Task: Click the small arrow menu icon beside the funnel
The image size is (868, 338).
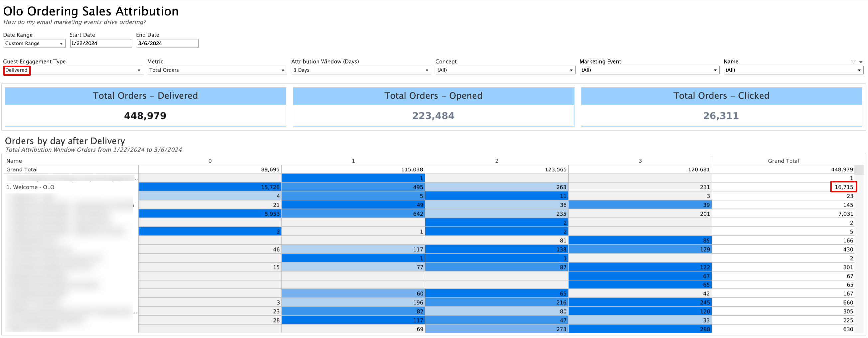Action: tap(861, 62)
